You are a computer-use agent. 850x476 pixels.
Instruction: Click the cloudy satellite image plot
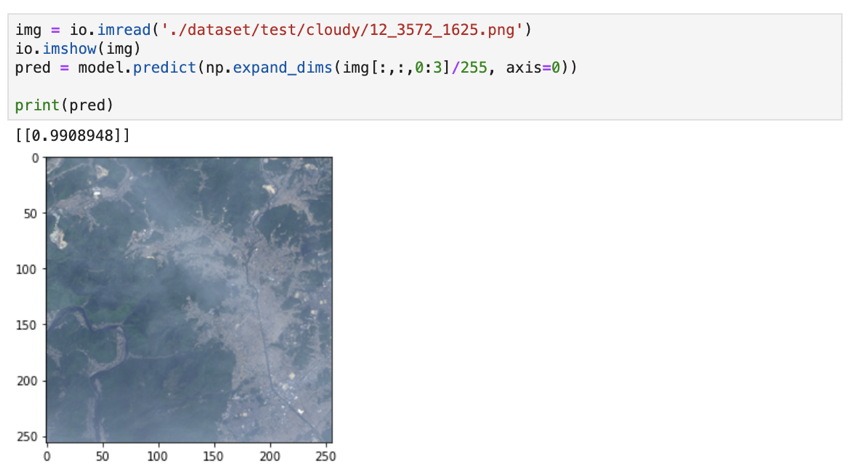coord(189,300)
